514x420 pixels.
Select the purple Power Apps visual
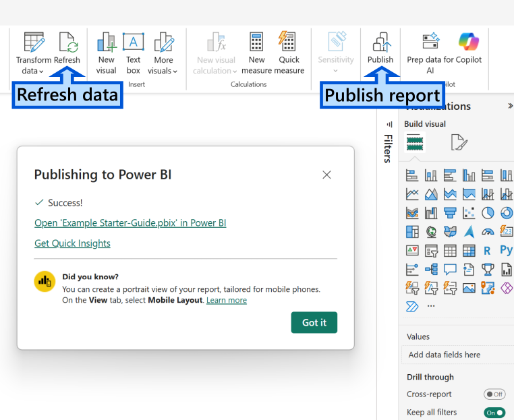click(507, 289)
